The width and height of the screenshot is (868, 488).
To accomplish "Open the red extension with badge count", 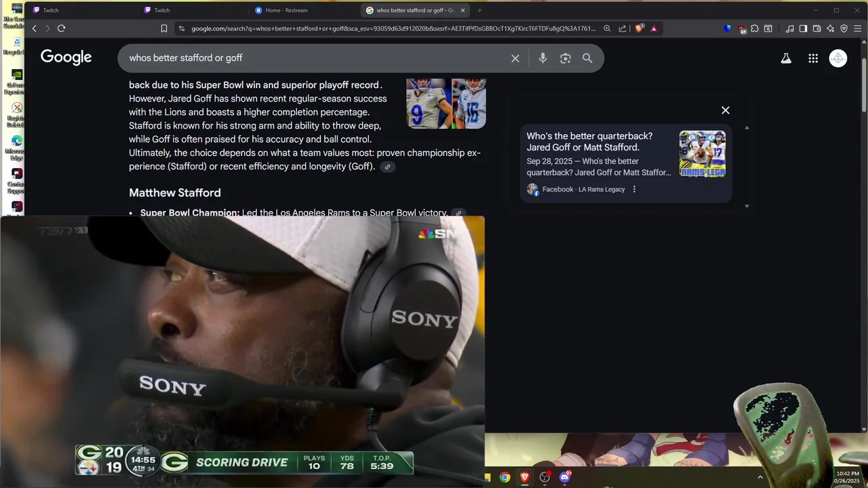I will click(742, 29).
